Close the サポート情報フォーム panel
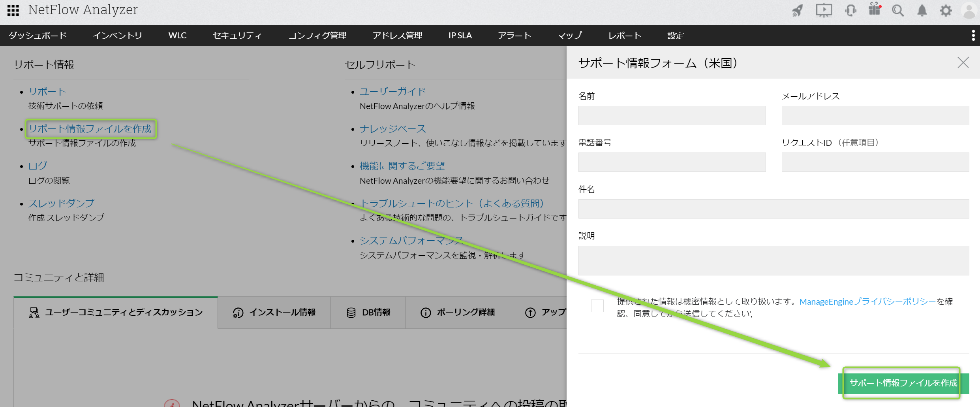 point(963,62)
